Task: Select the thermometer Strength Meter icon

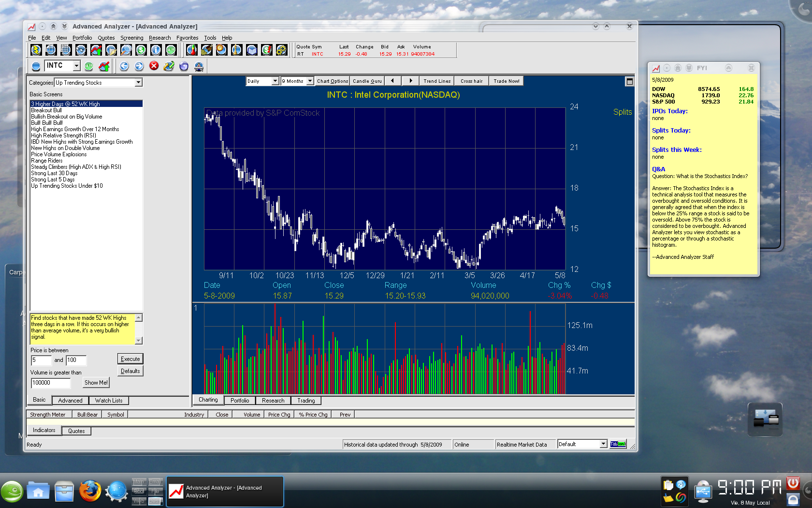Action: 192,50
